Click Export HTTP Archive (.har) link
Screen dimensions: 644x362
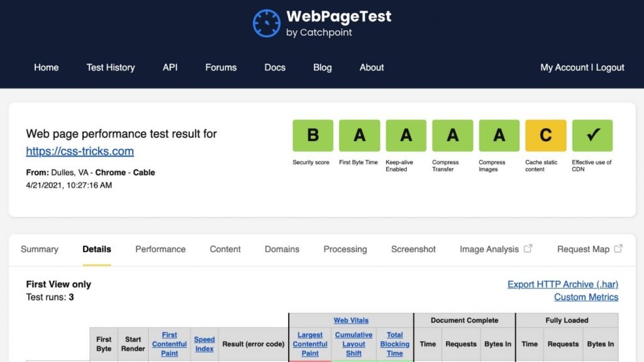tap(563, 284)
